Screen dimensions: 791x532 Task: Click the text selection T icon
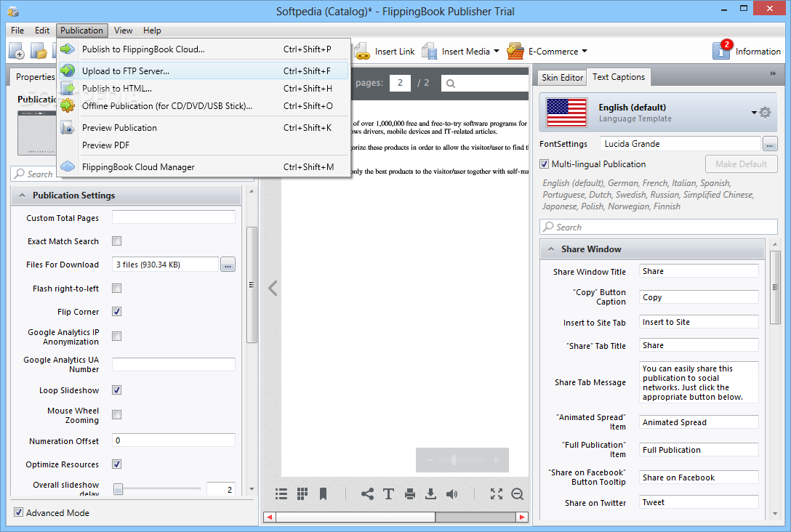tap(388, 493)
